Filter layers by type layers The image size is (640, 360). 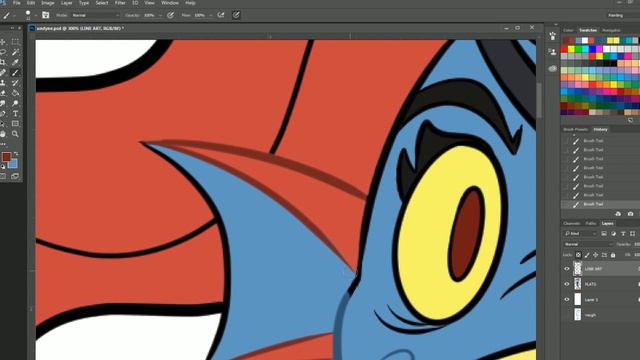click(x=623, y=233)
